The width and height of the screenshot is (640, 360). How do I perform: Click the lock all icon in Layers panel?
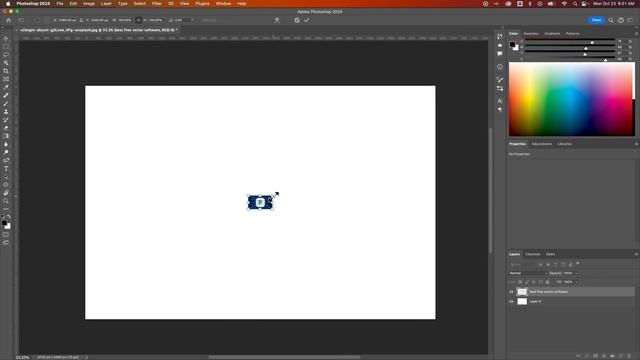(548, 282)
